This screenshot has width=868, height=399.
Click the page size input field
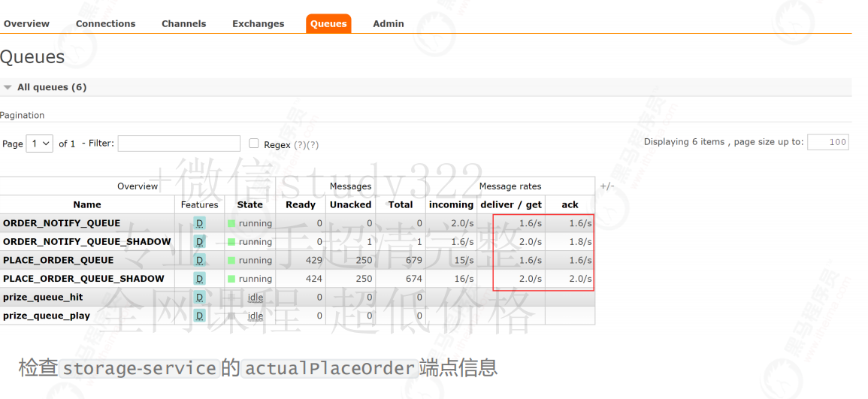click(x=828, y=142)
